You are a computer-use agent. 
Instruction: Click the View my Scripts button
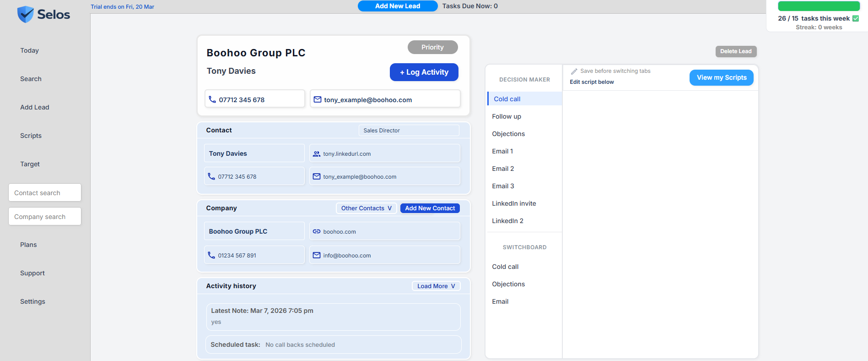pos(722,77)
